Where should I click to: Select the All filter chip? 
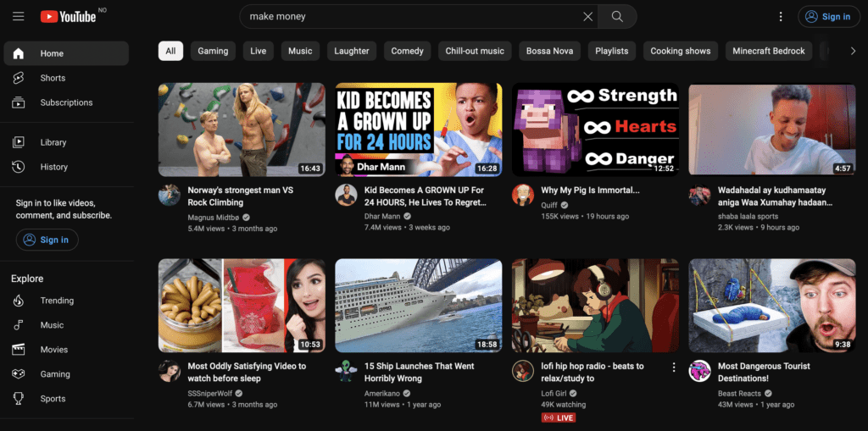170,51
